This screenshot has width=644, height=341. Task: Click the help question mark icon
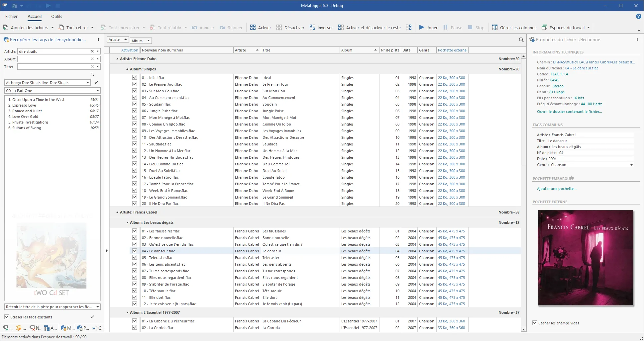[638, 16]
